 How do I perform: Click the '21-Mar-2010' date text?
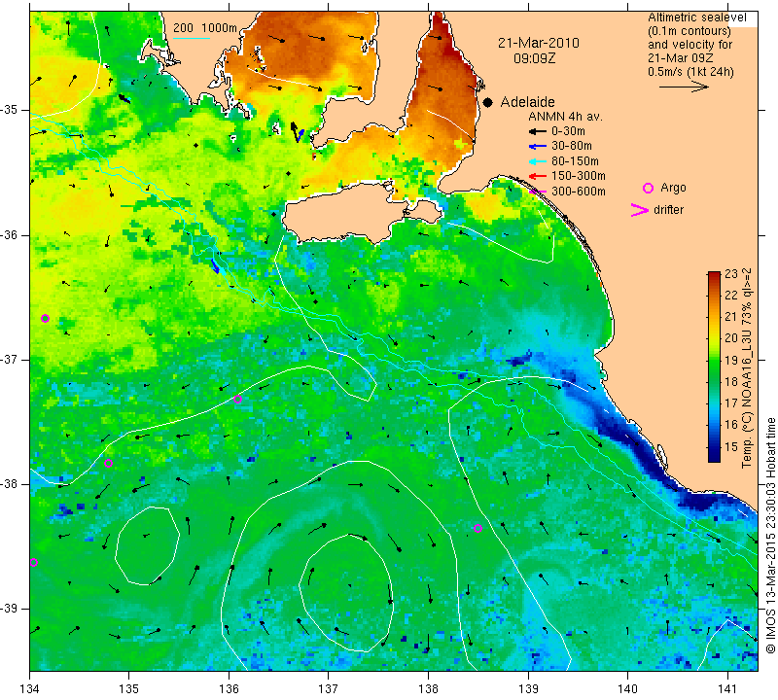point(539,43)
